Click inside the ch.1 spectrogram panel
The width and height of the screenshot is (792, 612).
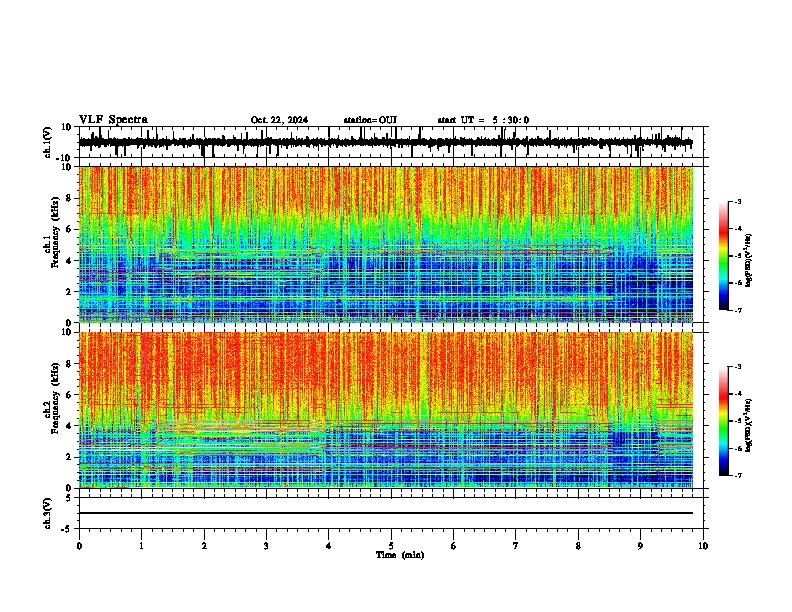[x=386, y=244]
